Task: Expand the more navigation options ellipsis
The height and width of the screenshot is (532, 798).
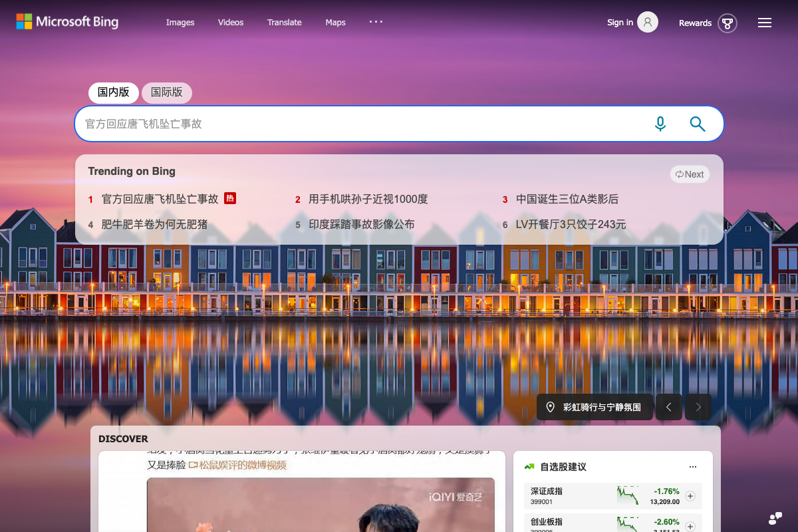Action: (x=376, y=22)
